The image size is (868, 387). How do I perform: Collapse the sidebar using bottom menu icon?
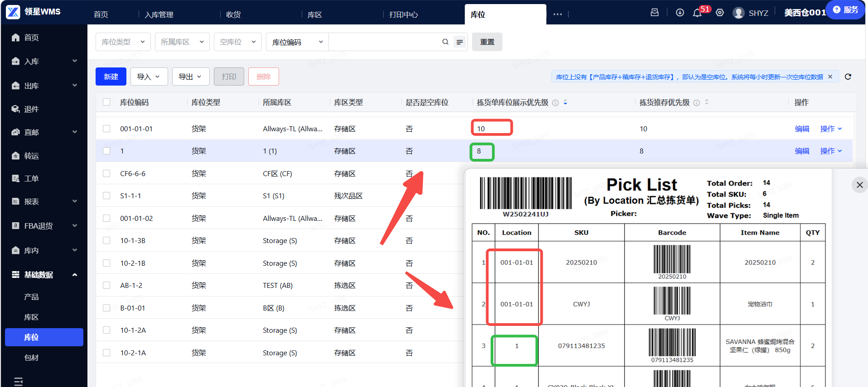tap(18, 381)
